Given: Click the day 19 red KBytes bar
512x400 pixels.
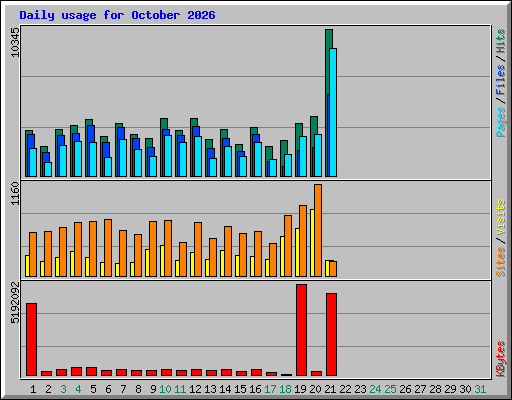Looking at the screenshot, I should click(301, 330).
